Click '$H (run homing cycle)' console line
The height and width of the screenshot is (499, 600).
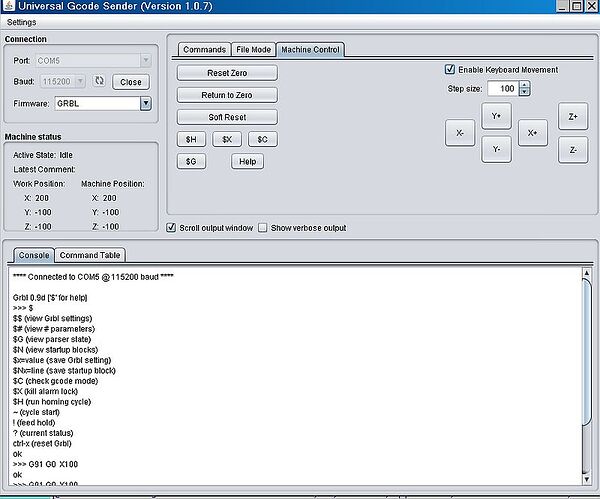point(52,402)
